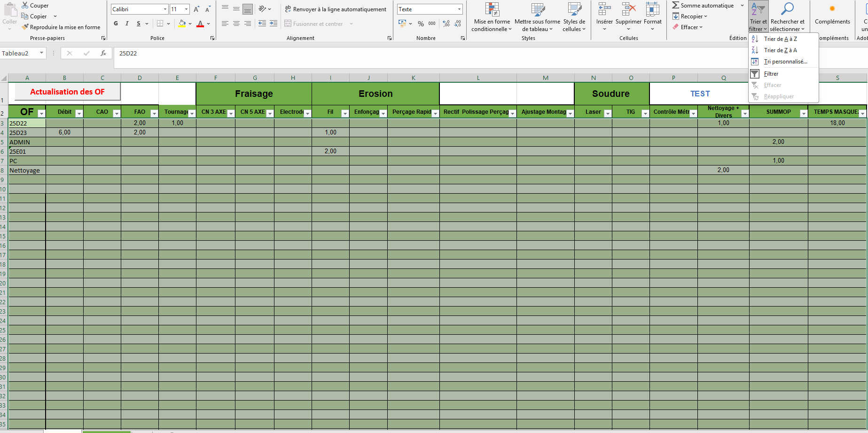
Task: Toggle italic formatting with I button
Action: (127, 24)
